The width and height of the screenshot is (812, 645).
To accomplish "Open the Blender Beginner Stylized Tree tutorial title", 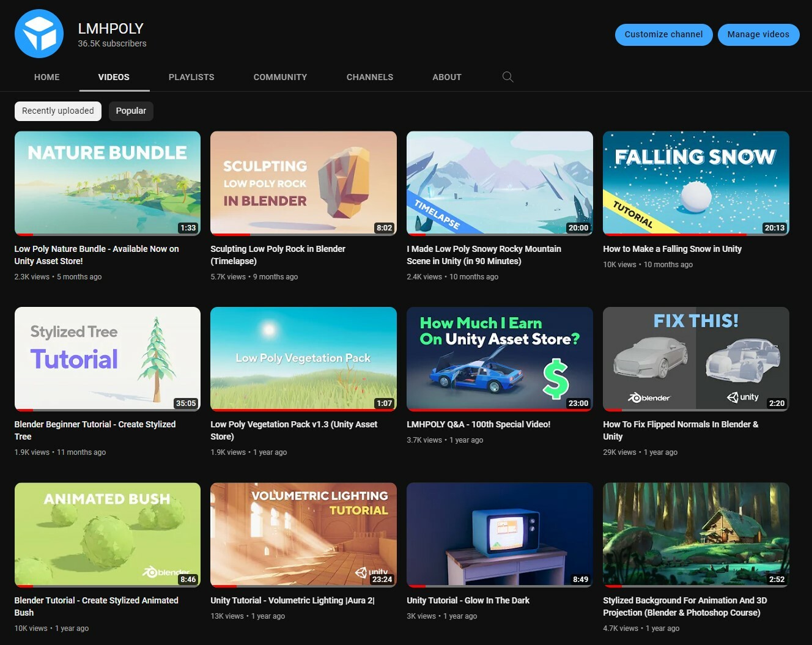I will pyautogui.click(x=94, y=430).
